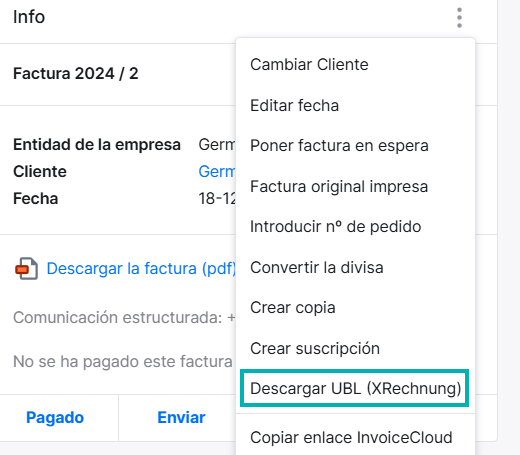
Task: Choose Crear suscripción option
Action: 315,348
